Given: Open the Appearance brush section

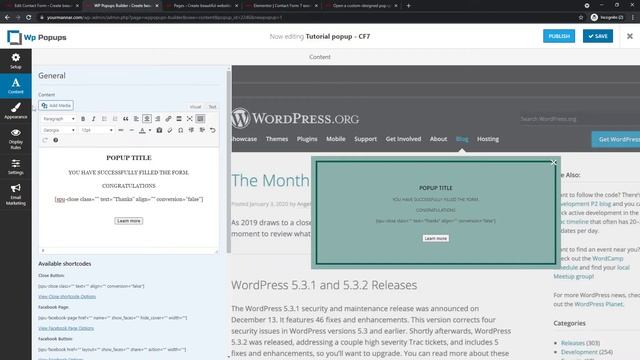Looking at the screenshot, I should (16, 111).
